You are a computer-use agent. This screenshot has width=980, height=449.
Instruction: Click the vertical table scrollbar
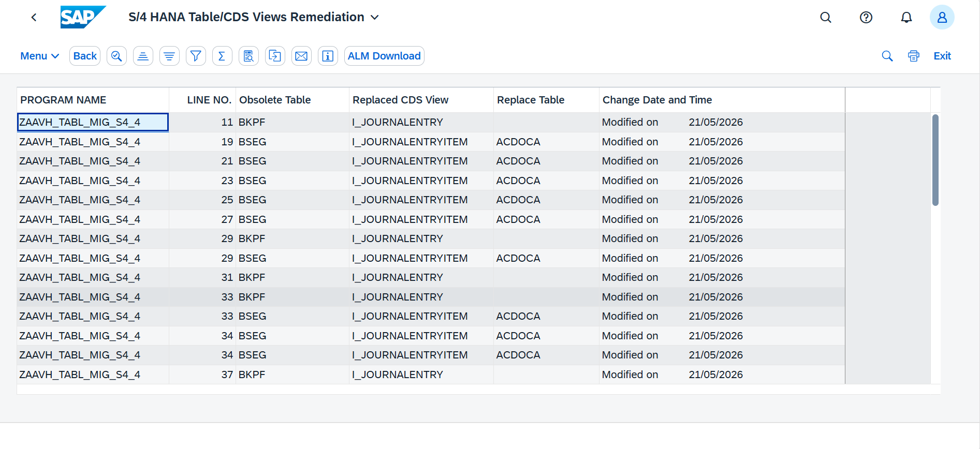[935, 160]
